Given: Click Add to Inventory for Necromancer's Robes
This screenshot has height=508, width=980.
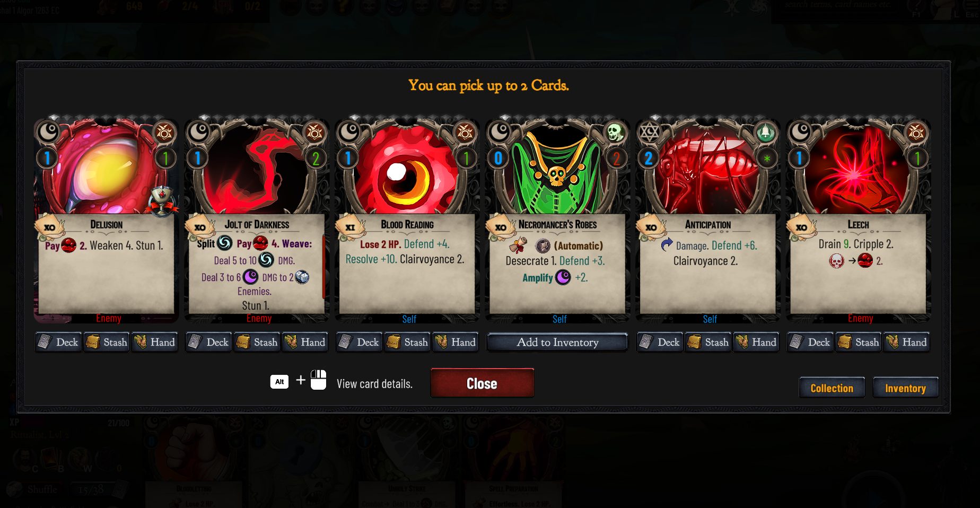Looking at the screenshot, I should point(557,343).
